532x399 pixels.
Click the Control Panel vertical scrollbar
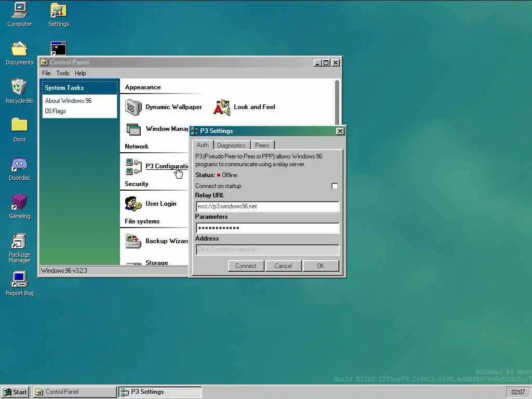(x=337, y=102)
